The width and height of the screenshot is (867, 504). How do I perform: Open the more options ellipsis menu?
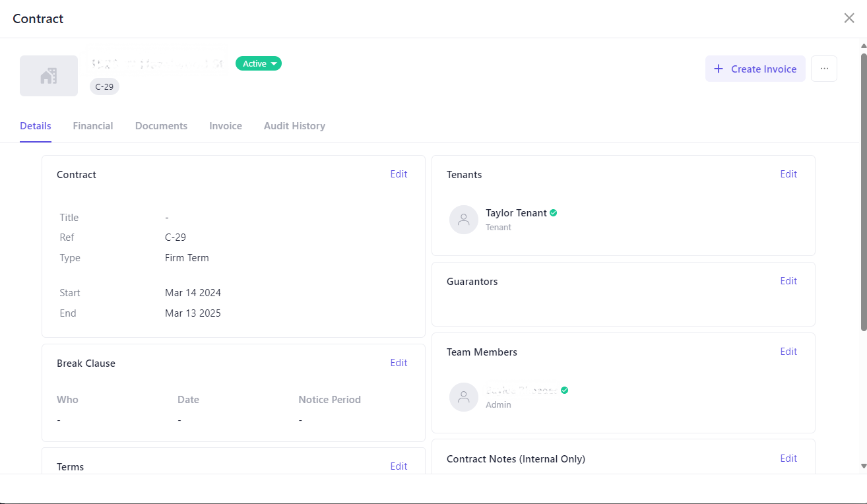pos(823,69)
